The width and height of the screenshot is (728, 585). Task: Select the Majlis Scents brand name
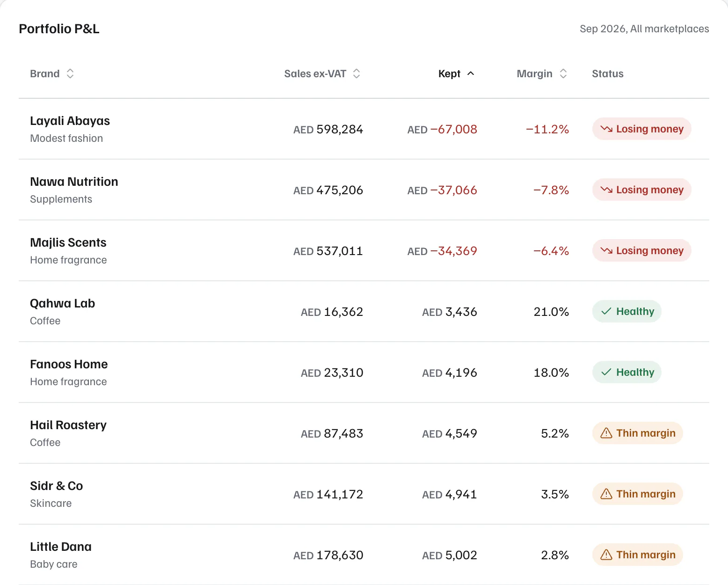[68, 242]
